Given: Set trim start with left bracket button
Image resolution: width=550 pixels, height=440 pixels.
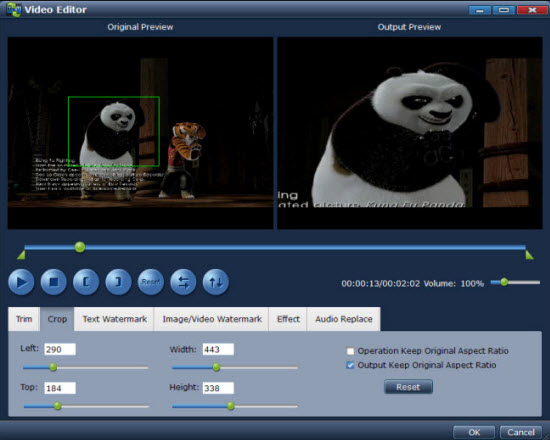Looking at the screenshot, I should coord(86,282).
